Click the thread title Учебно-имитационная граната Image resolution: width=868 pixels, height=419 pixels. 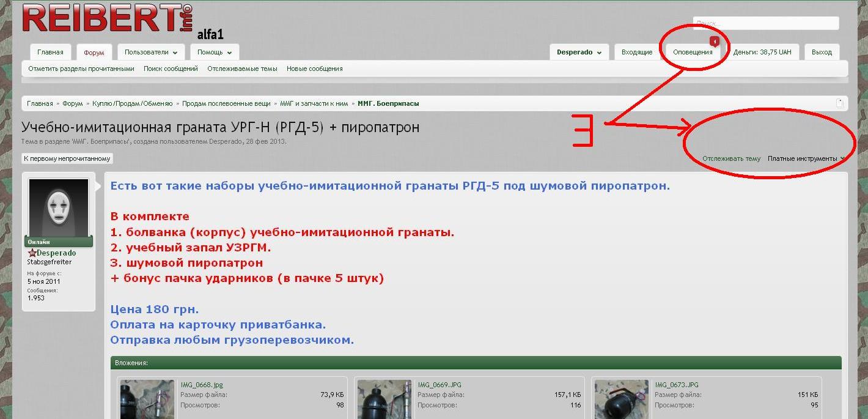pos(220,127)
